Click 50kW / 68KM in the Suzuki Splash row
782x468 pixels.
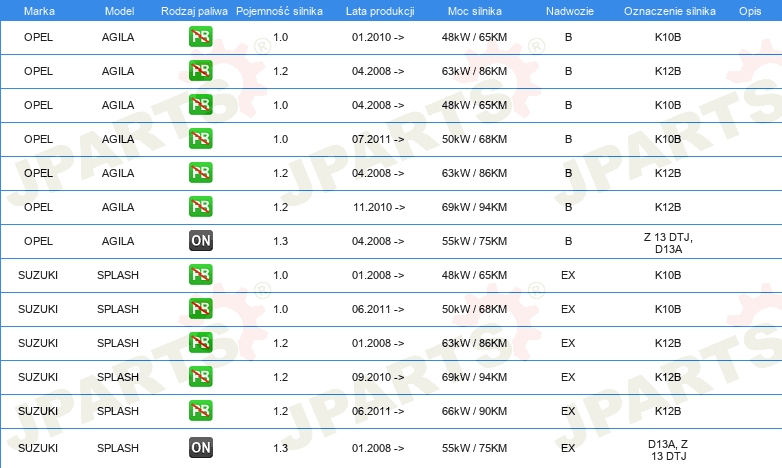[474, 309]
